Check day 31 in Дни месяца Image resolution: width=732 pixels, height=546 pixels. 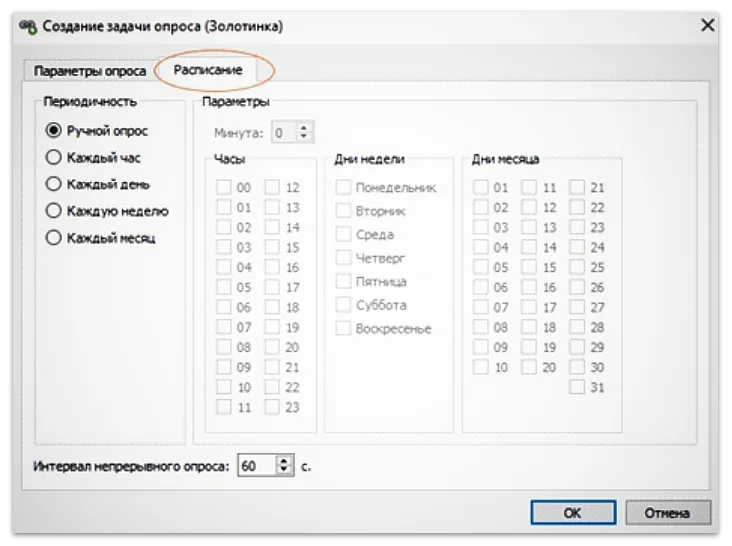pyautogui.click(x=577, y=387)
